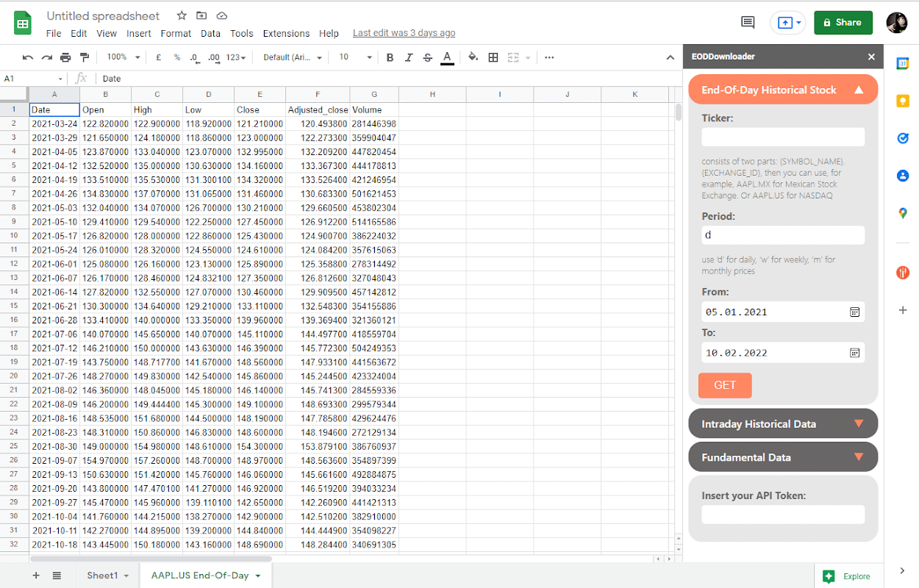Screen dimensions: 919x588
Task: Open the To date calendar picker
Action: [x=855, y=353]
